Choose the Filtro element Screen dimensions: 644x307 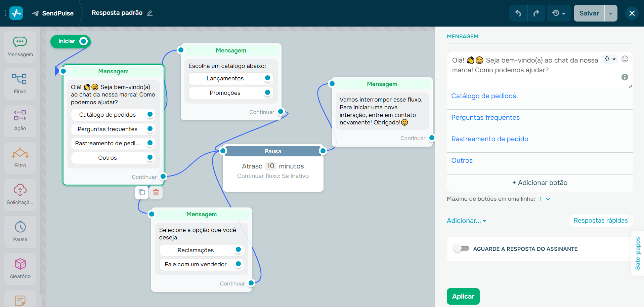[x=20, y=157]
